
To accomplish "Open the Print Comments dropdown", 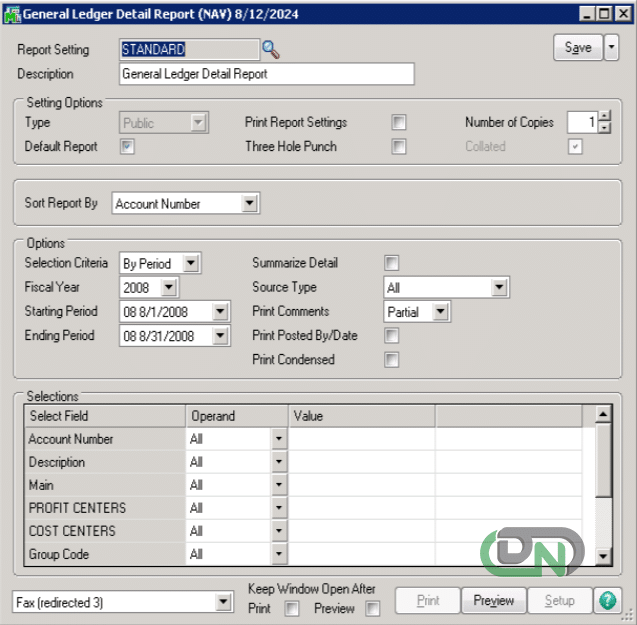I will click(x=440, y=312).
